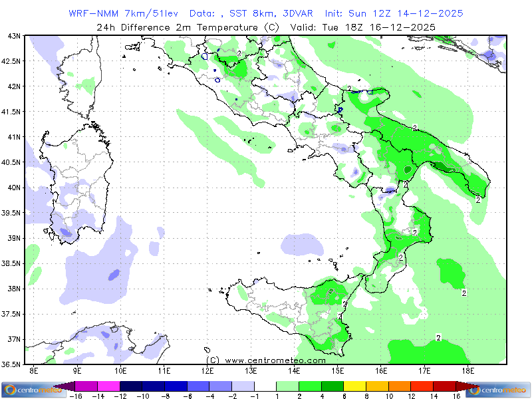Select the white legend swatch between -1 and 1
The image size is (532, 399).
point(265,386)
